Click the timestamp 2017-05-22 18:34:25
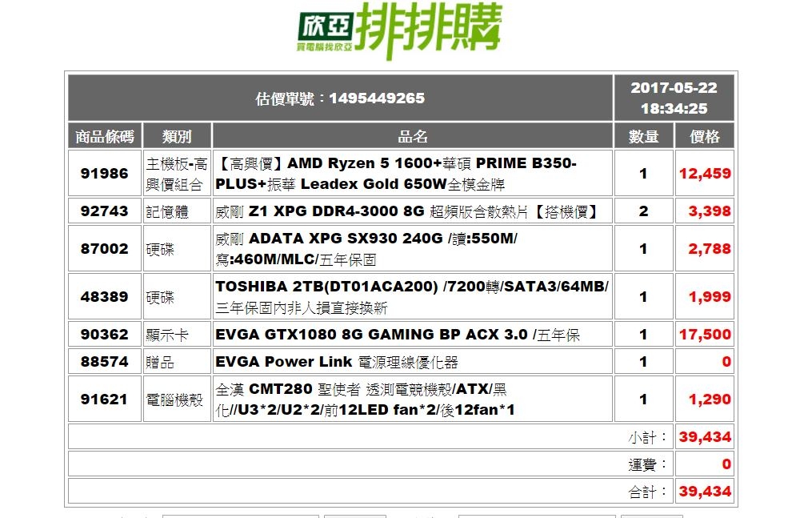812x518 pixels. pos(674,98)
